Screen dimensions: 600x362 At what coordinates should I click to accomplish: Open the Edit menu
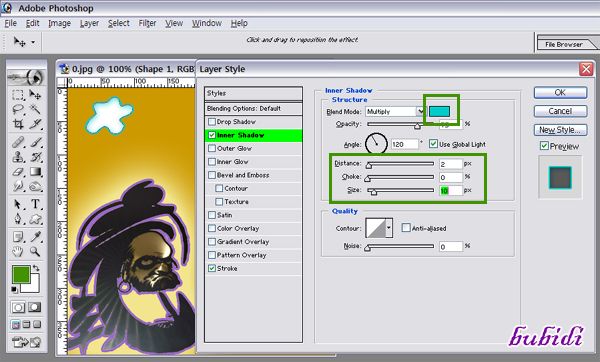[x=33, y=23]
